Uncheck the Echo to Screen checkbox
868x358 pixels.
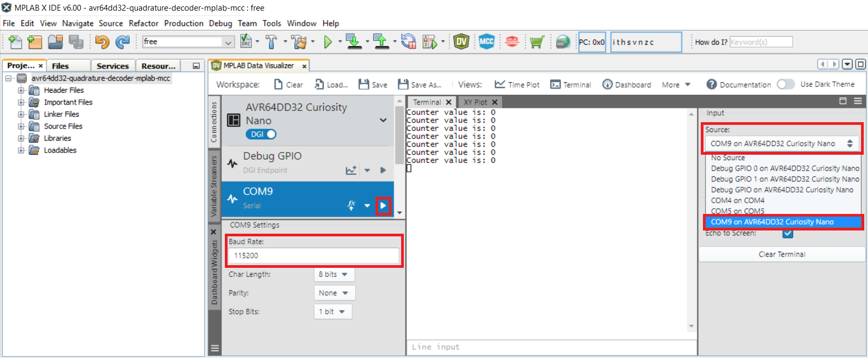[x=788, y=233]
